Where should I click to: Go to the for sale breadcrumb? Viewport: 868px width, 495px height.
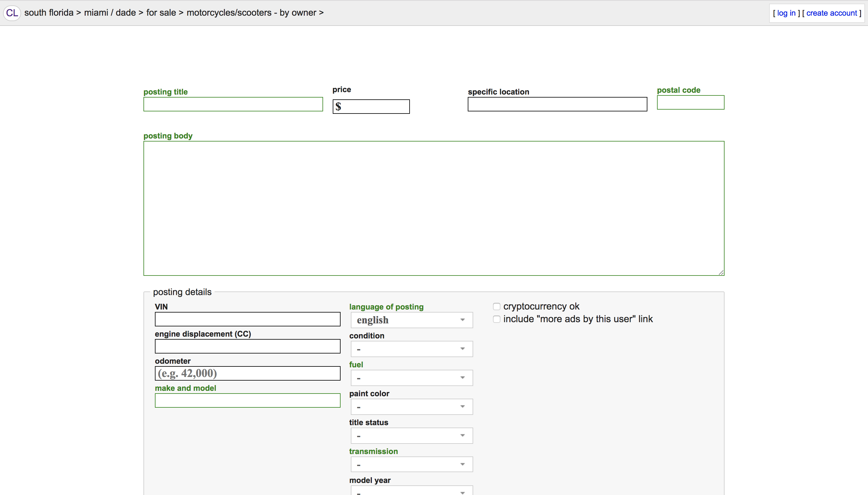click(161, 13)
